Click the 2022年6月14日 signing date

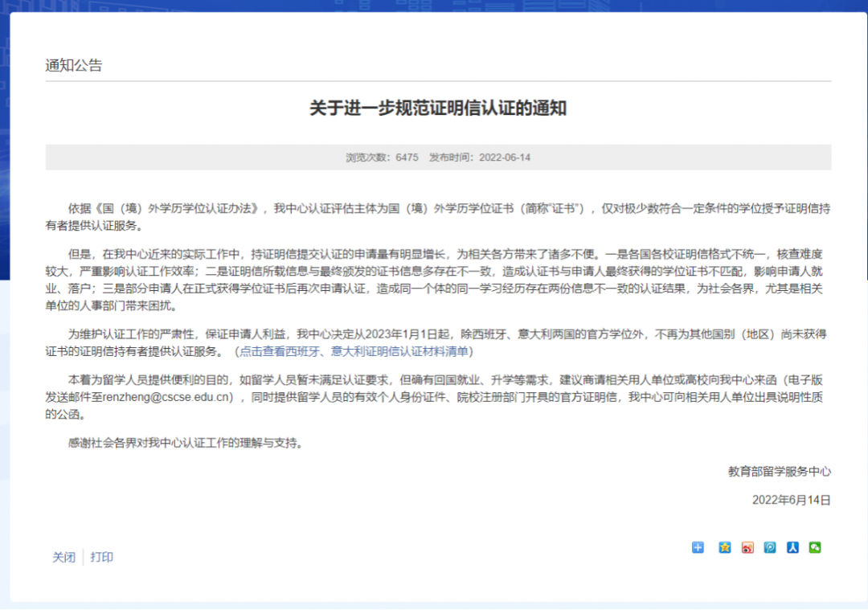coord(791,499)
